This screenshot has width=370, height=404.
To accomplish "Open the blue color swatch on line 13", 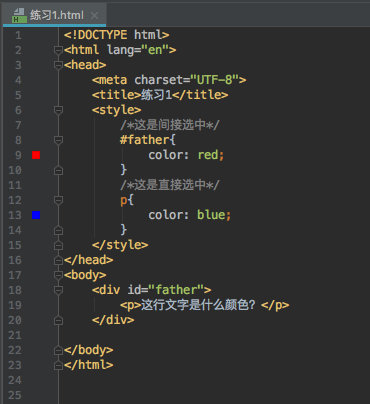I will pyautogui.click(x=36, y=215).
